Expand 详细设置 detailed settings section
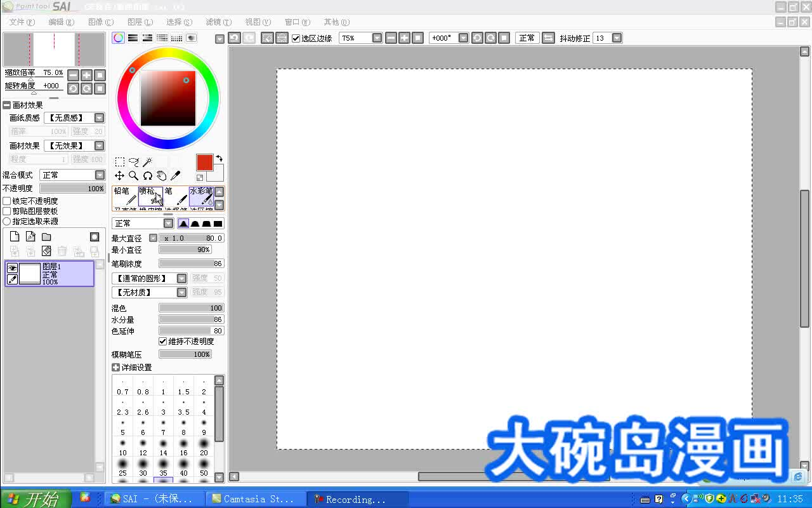The image size is (812, 508). click(x=115, y=368)
